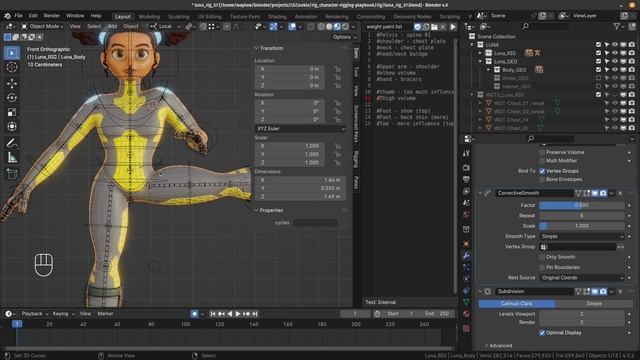Adjust the CorrectiveSmooth Factor slider
The height and width of the screenshot is (360, 640).
click(x=582, y=205)
